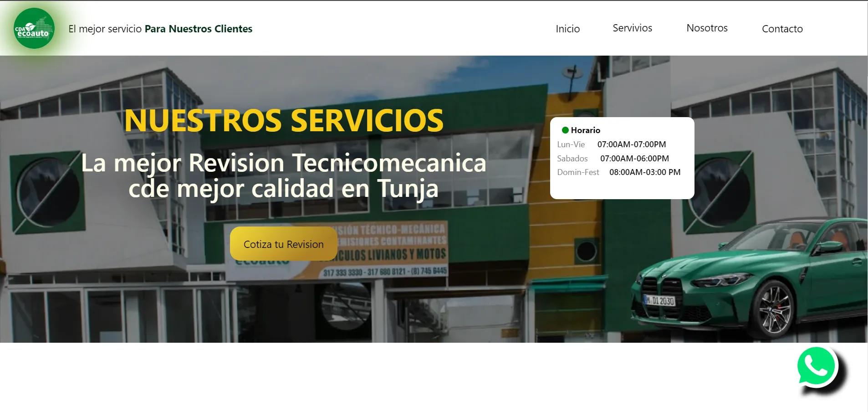The width and height of the screenshot is (868, 412).
Task: Click the Para Nuestros Clientes tagline
Action: point(198,29)
